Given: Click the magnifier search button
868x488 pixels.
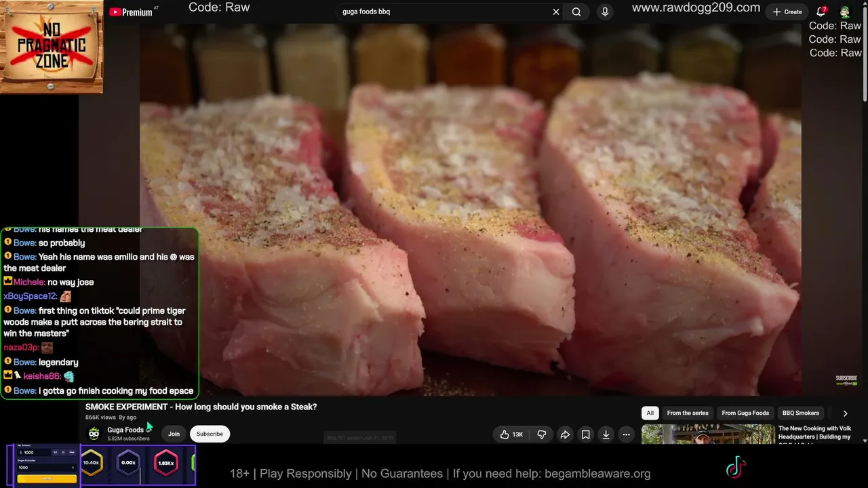Looking at the screenshot, I should [x=576, y=12].
